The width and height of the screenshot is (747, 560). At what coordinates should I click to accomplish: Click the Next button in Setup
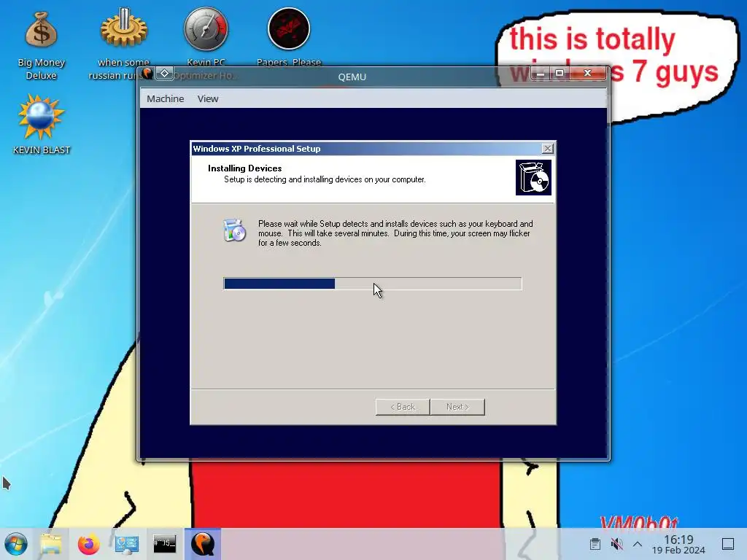click(x=457, y=407)
